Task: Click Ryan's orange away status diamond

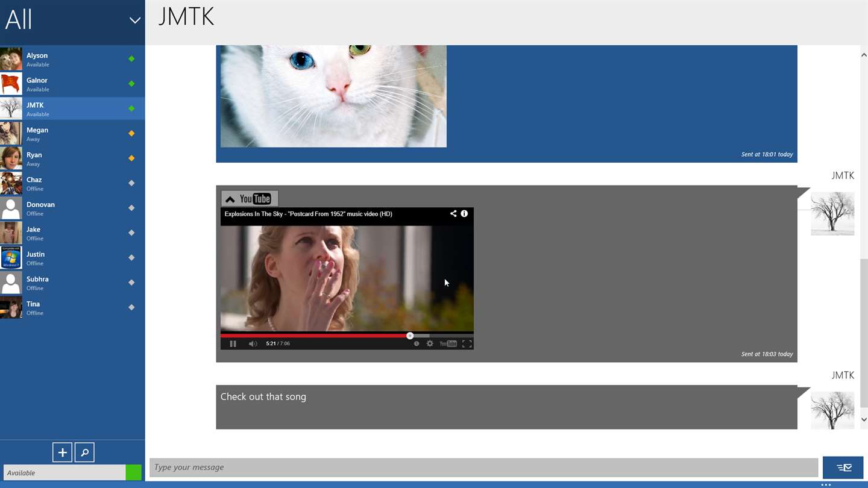Action: [x=131, y=158]
